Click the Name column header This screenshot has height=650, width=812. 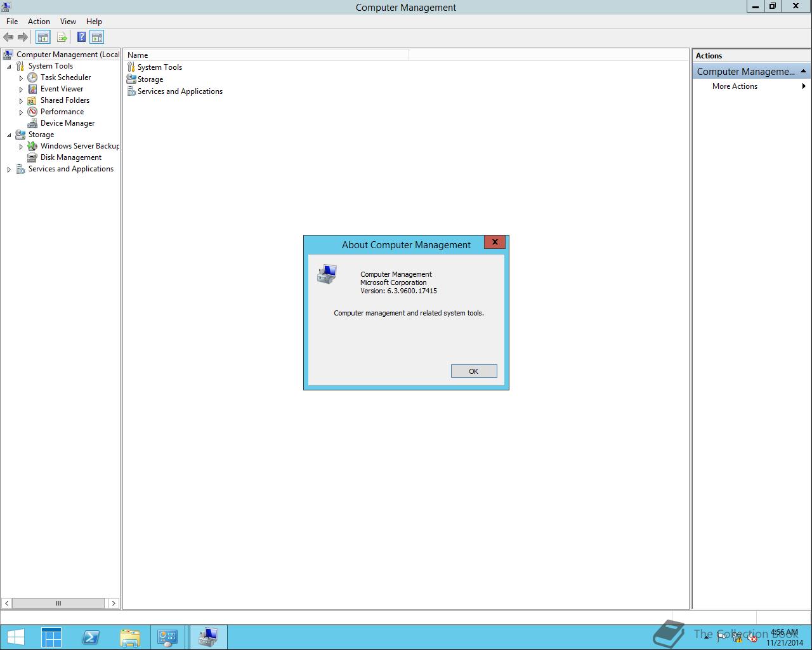click(x=266, y=55)
